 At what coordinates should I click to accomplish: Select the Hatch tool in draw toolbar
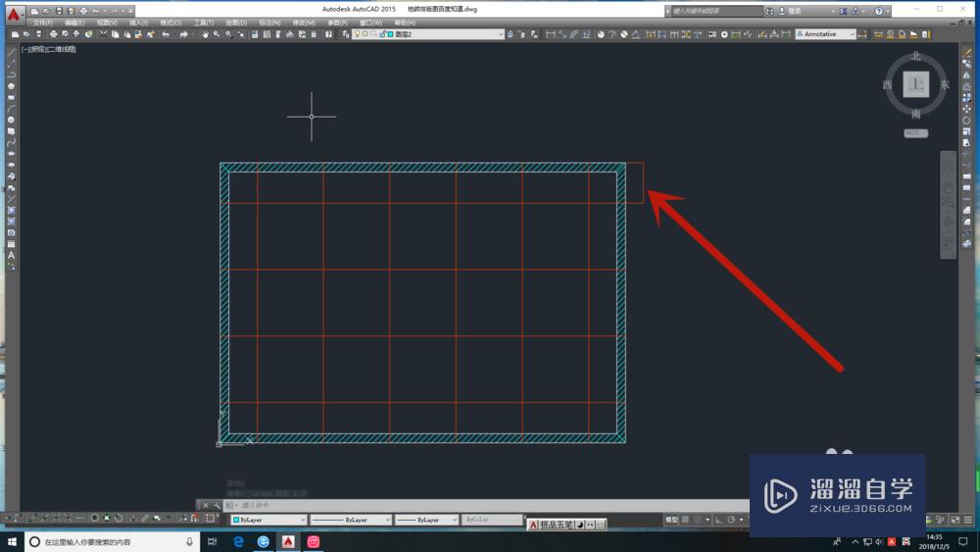(11, 210)
